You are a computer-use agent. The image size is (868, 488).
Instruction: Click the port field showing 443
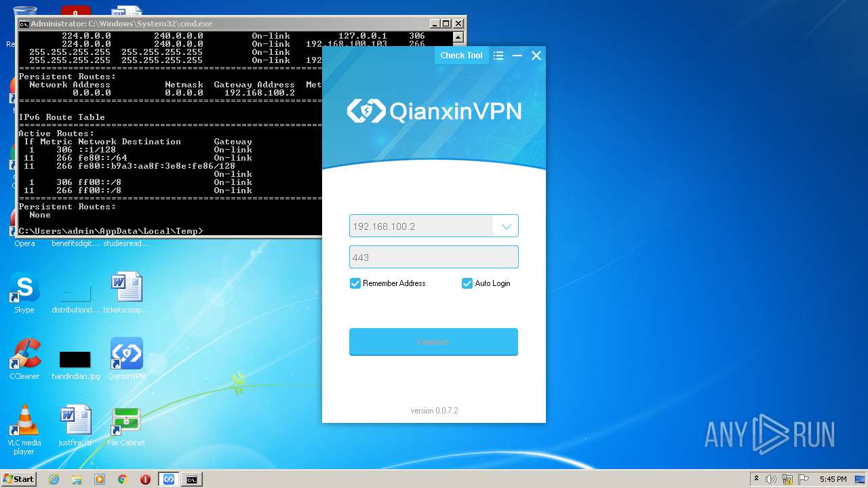[434, 258]
